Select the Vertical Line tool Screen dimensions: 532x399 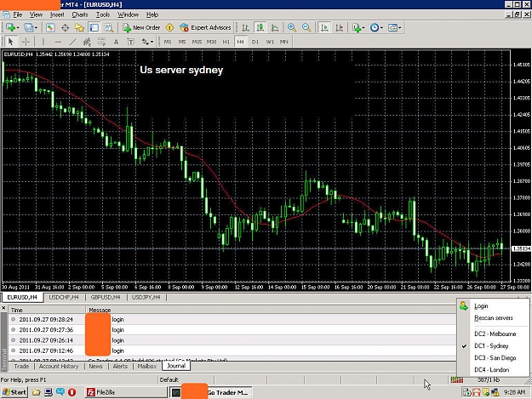pos(43,42)
